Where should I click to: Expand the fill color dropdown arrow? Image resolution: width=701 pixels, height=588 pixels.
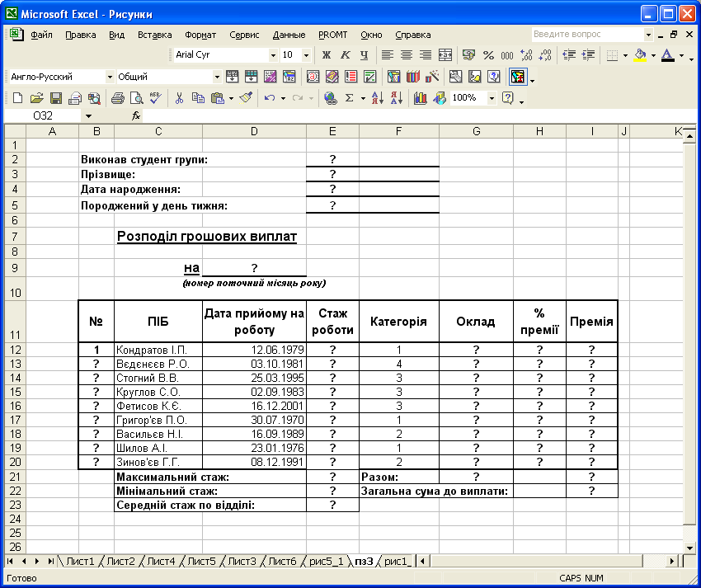coord(653,55)
